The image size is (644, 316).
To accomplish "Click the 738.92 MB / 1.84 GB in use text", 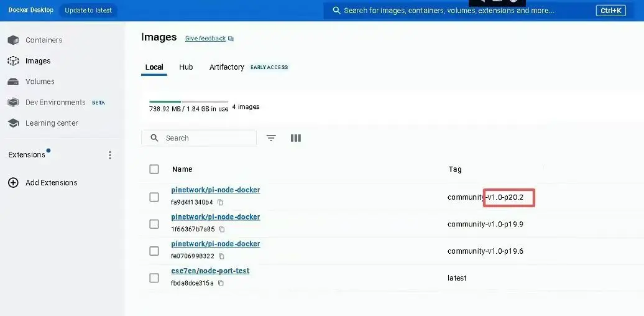I will click(x=188, y=109).
